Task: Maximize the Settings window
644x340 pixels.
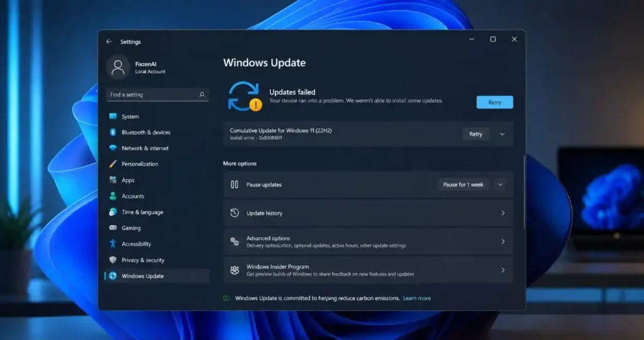Action: 493,40
